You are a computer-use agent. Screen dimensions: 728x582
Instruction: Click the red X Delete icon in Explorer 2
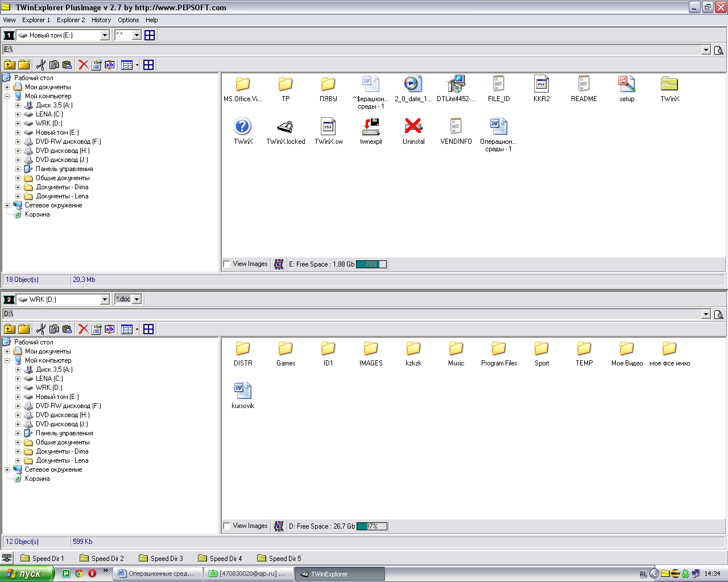(x=84, y=329)
